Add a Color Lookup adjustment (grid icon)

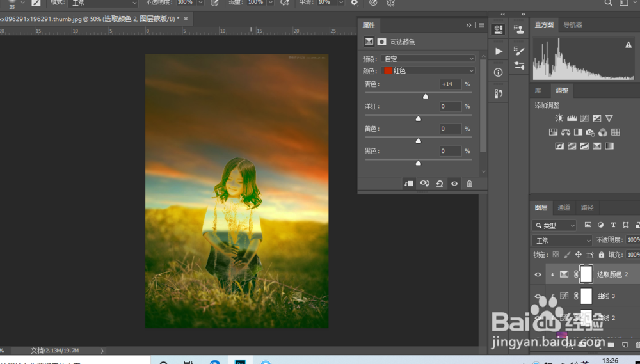point(616,132)
